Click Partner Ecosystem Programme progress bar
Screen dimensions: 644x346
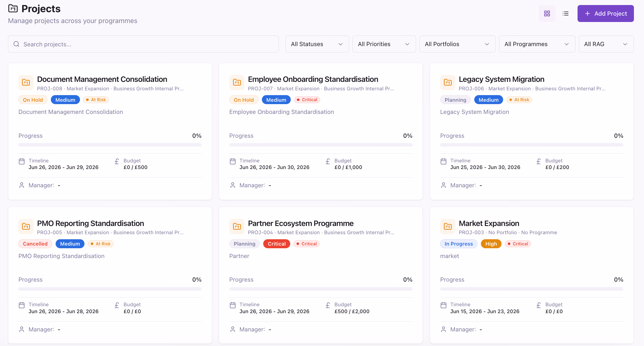(321, 289)
